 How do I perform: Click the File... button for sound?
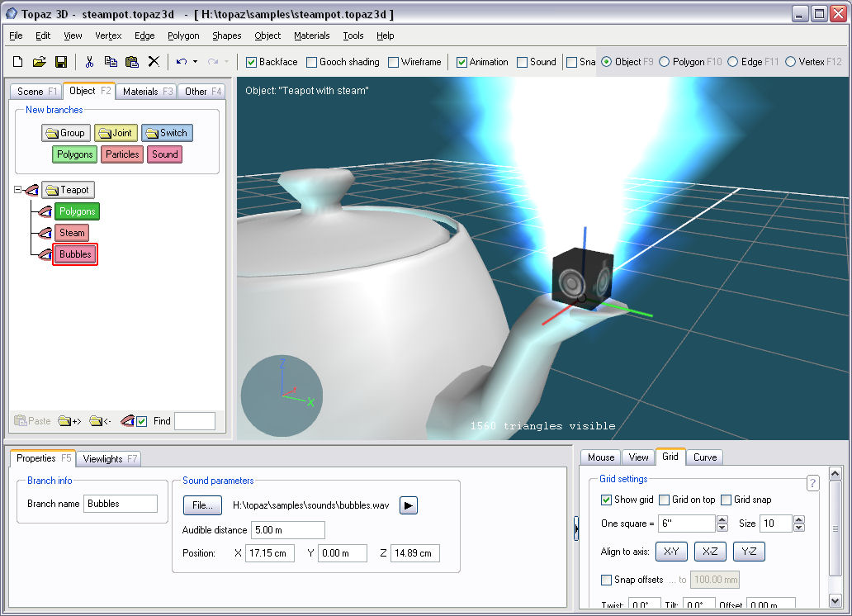pyautogui.click(x=202, y=505)
